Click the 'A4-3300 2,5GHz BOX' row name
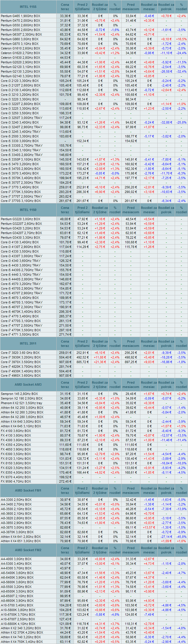This screenshot has width=188, height=644. tap(16, 500)
